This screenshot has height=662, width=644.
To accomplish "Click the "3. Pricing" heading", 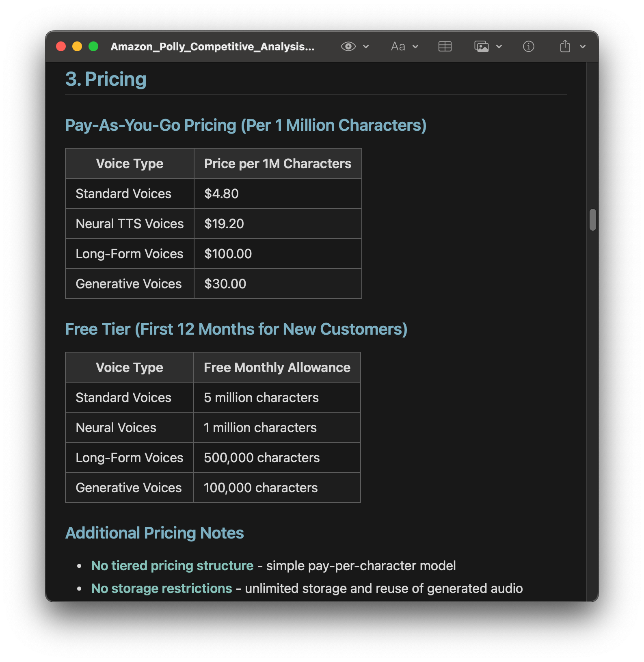I will [106, 79].
